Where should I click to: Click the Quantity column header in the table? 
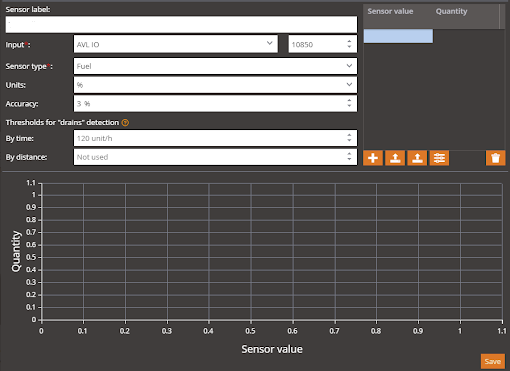451,11
